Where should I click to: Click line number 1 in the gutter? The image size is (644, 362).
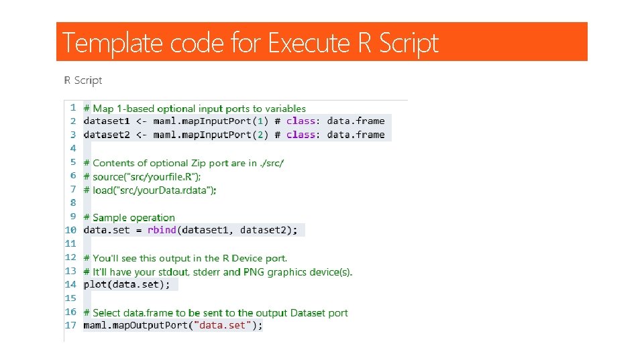pyautogui.click(x=72, y=107)
